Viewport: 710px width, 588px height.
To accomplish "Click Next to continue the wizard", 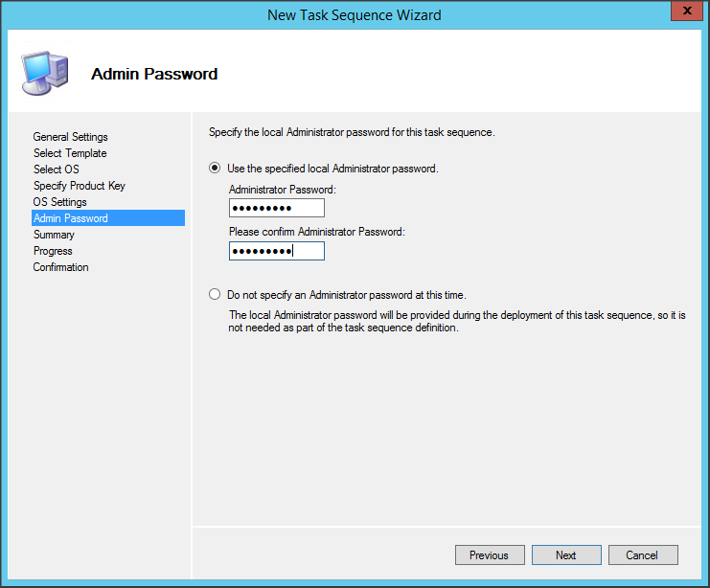I will 565,555.
